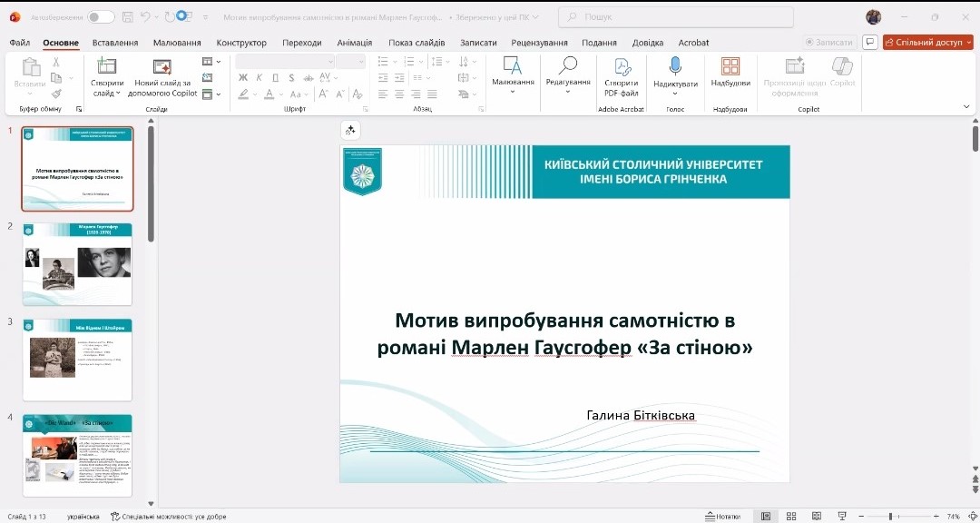
Task: Select the slide 2 thumbnail
Action: pos(77,264)
